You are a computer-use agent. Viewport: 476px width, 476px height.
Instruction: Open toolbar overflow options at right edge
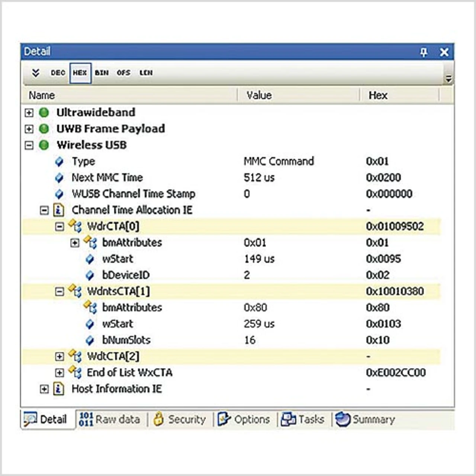[448, 78]
